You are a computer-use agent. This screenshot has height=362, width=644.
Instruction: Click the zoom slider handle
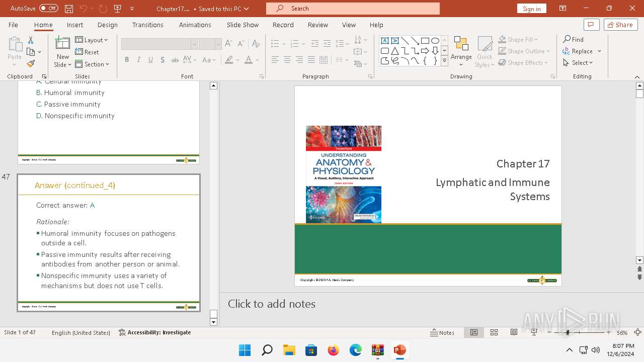click(x=568, y=332)
